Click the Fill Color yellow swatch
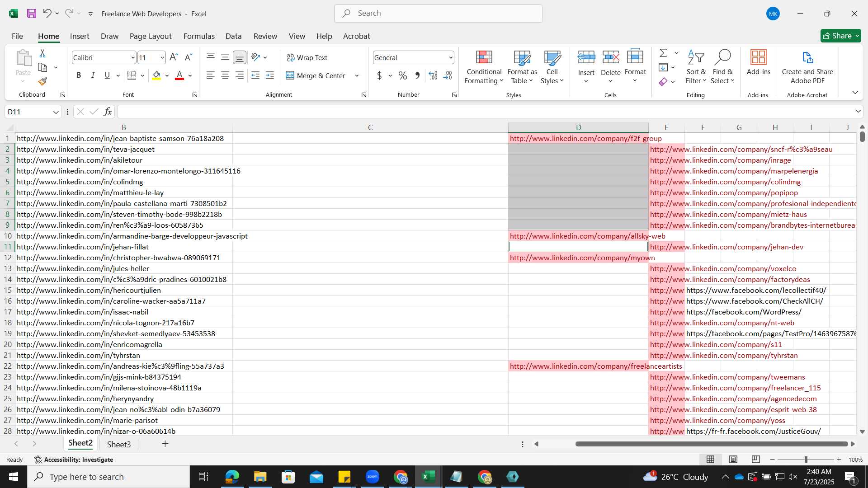Viewport: 868px width, 488px height. point(156,75)
